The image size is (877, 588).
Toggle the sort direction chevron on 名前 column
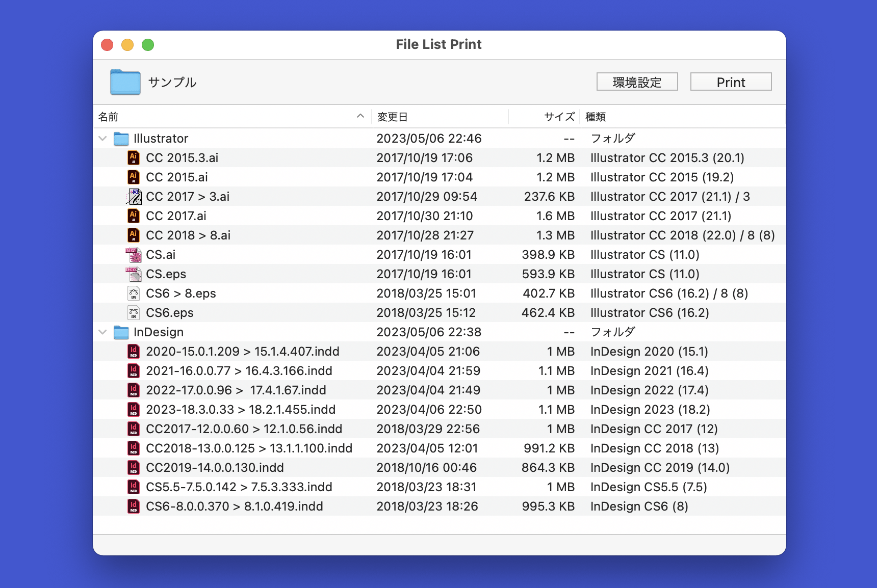click(x=361, y=116)
